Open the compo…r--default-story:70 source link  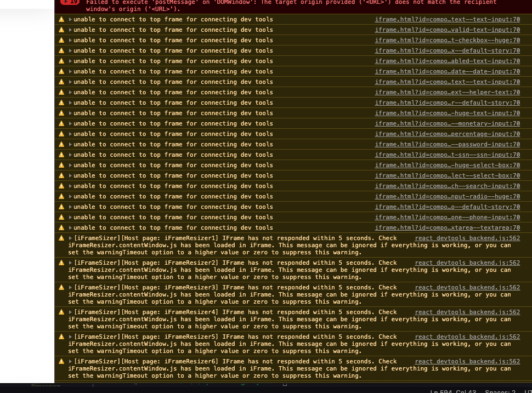(x=447, y=102)
